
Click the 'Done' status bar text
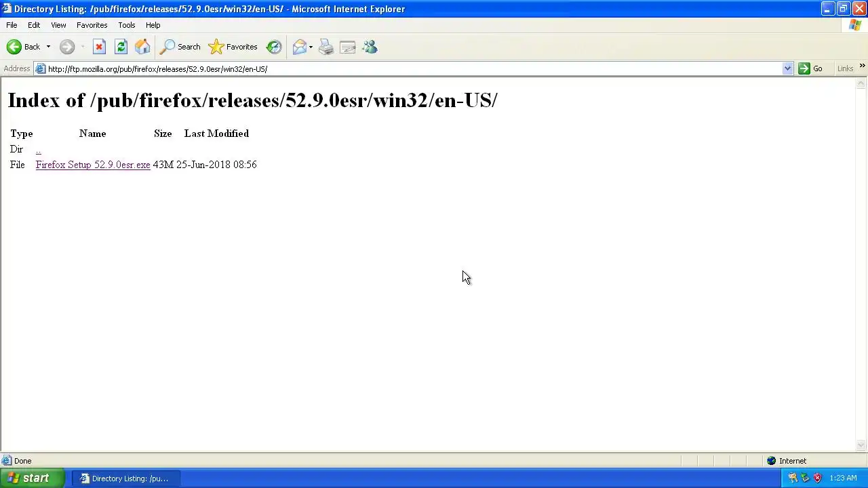pyautogui.click(x=22, y=461)
